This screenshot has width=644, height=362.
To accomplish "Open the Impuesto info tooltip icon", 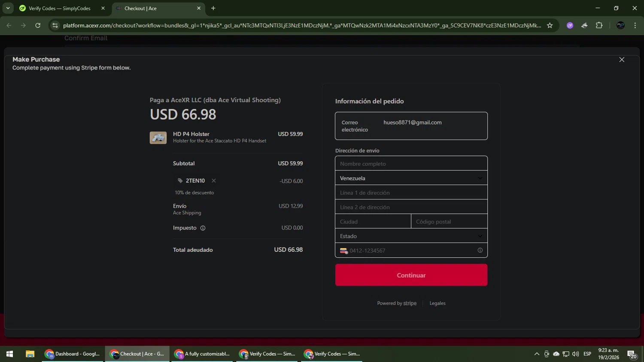I will pos(203,228).
